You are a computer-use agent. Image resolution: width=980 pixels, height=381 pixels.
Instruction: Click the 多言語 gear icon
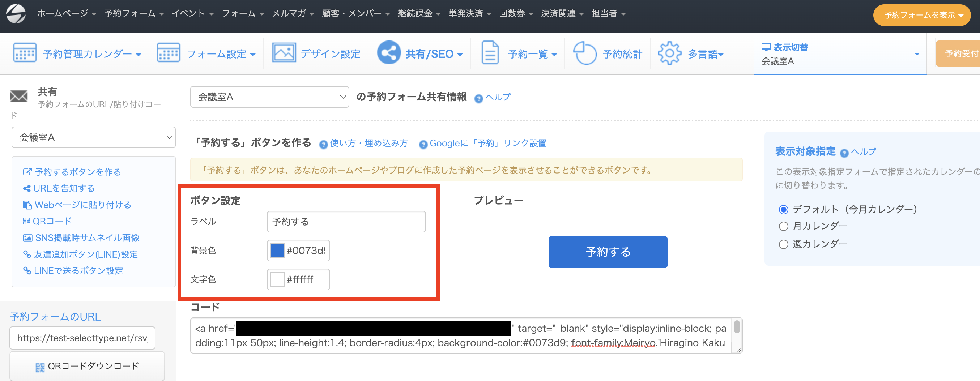669,53
